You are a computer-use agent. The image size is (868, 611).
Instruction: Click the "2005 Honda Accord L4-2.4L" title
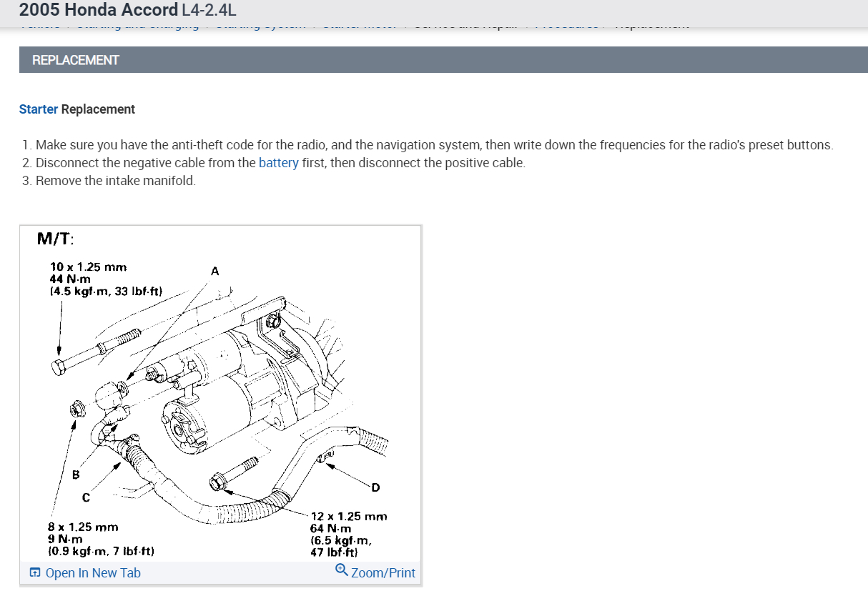pos(128,10)
